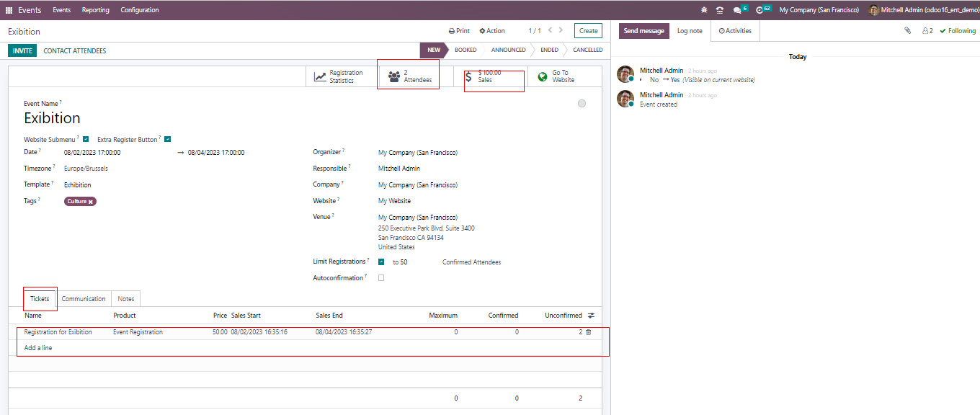This screenshot has height=415, width=980.
Task: Click the grey kanban state circle
Action: click(582, 104)
